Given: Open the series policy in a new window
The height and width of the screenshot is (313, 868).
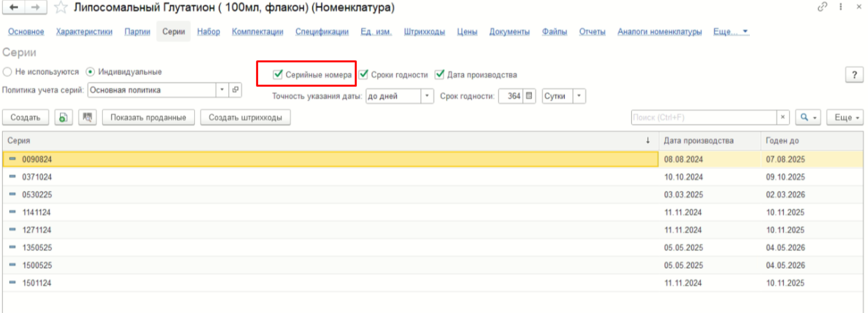Looking at the screenshot, I should coord(235,90).
